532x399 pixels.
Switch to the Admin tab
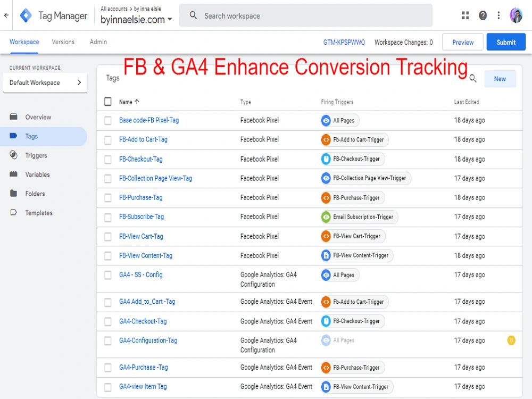click(x=98, y=41)
